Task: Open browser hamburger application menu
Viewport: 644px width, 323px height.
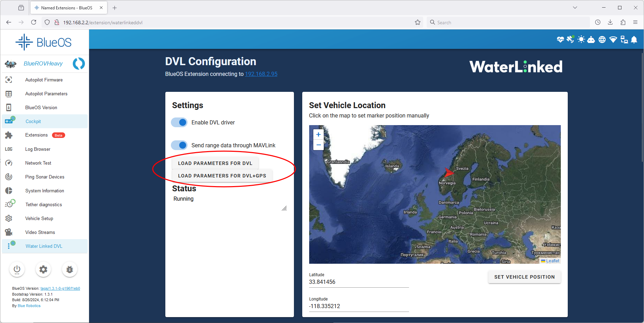Action: click(635, 22)
